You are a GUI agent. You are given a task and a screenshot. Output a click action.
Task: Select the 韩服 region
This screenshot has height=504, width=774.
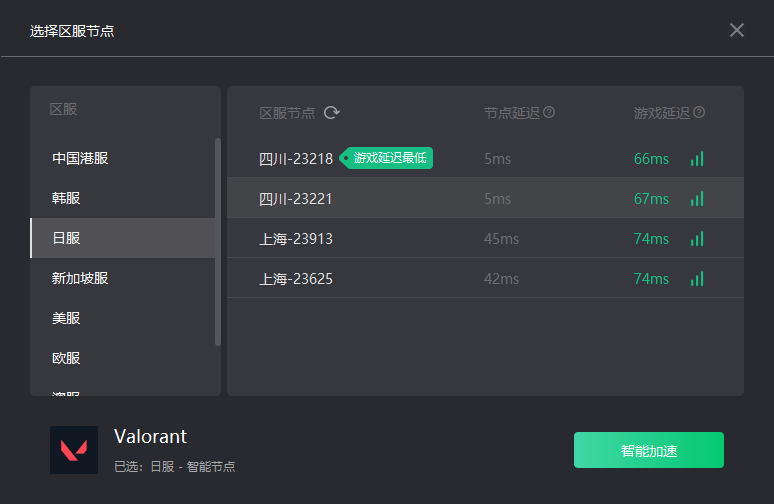pyautogui.click(x=122, y=198)
